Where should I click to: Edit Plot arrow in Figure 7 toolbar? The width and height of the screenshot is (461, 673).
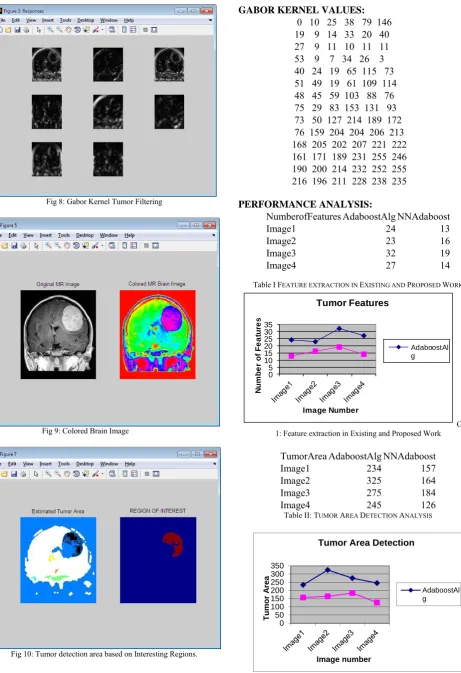pyautogui.click(x=36, y=474)
